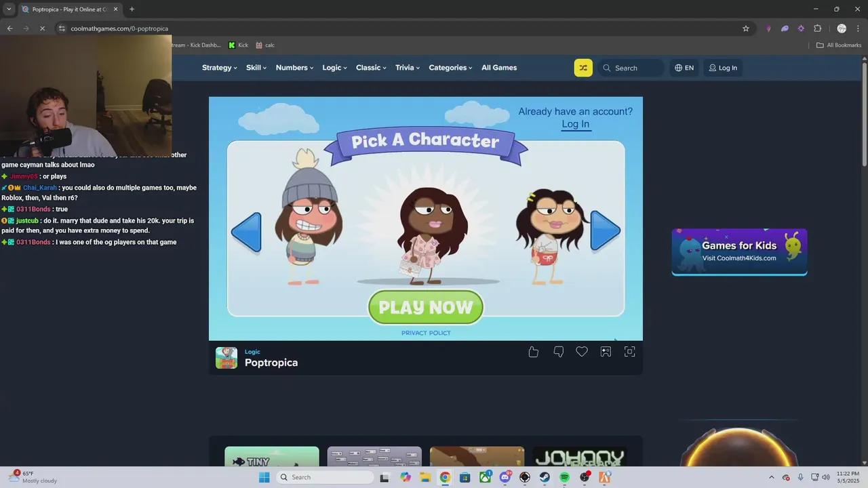Viewport: 868px width, 488px height.
Task: Stop loading the page
Action: click(42, 28)
